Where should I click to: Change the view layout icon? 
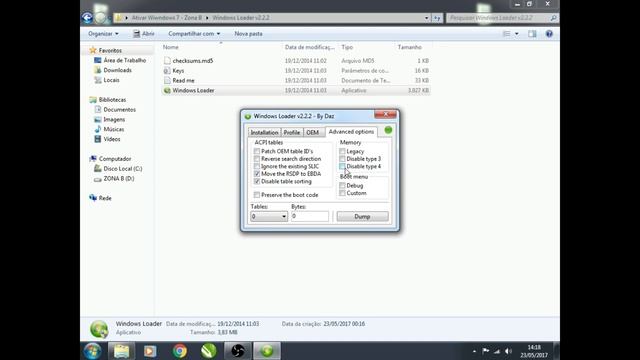point(507,34)
